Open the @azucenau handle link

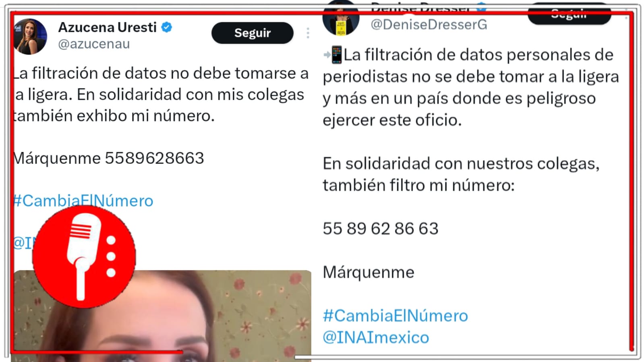pyautogui.click(x=94, y=44)
